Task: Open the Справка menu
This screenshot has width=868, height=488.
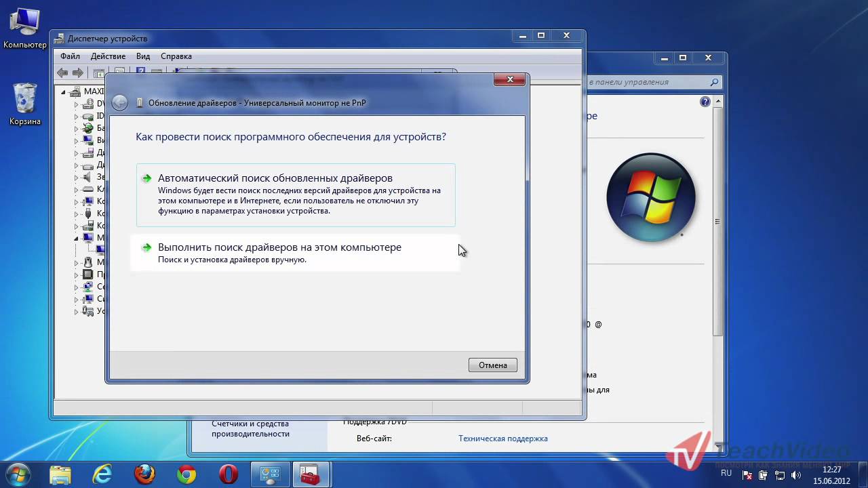Action: coord(176,56)
